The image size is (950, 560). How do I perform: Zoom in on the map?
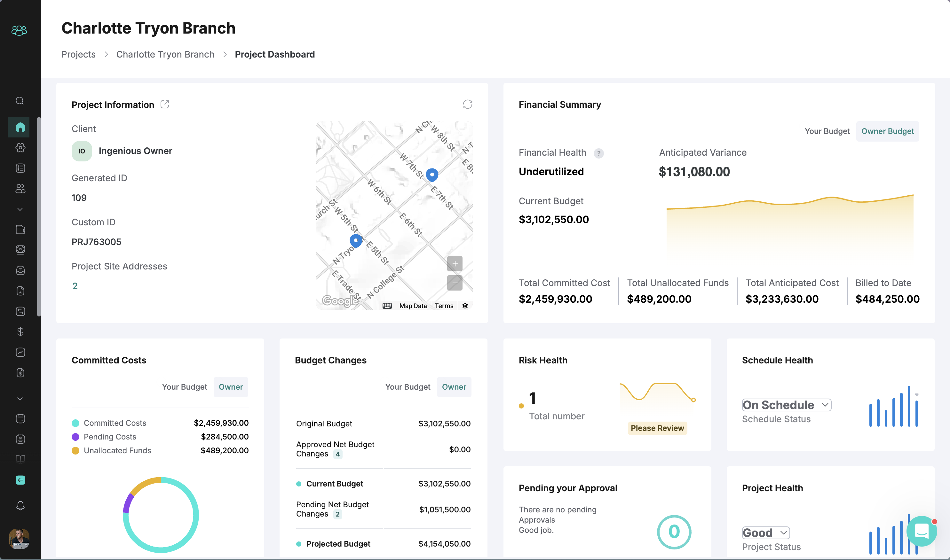455,264
